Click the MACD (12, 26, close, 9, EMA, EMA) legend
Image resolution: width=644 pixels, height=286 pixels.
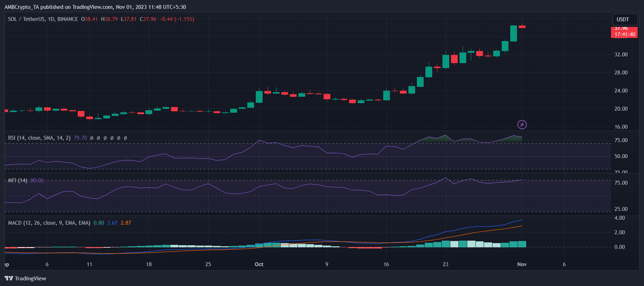[x=49, y=223]
